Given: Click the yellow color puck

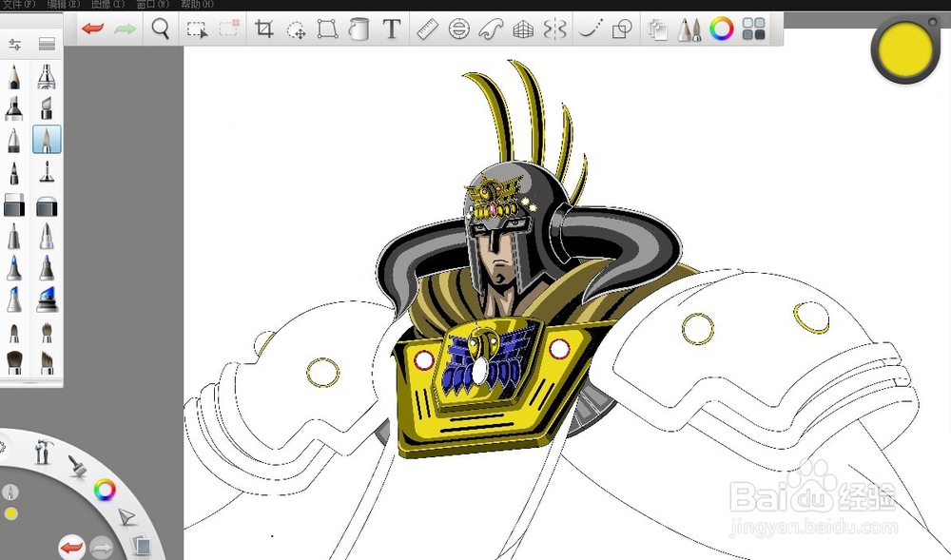Looking at the screenshot, I should (x=905, y=49).
